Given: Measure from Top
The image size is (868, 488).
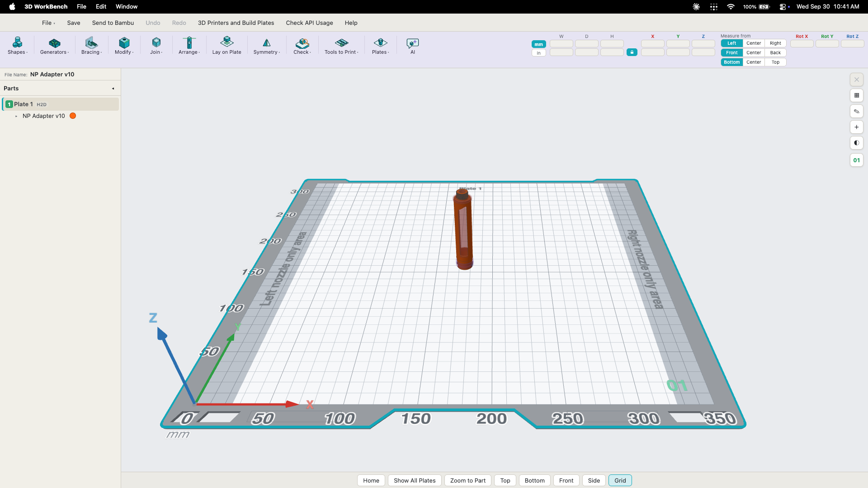Looking at the screenshot, I should click(x=776, y=62).
